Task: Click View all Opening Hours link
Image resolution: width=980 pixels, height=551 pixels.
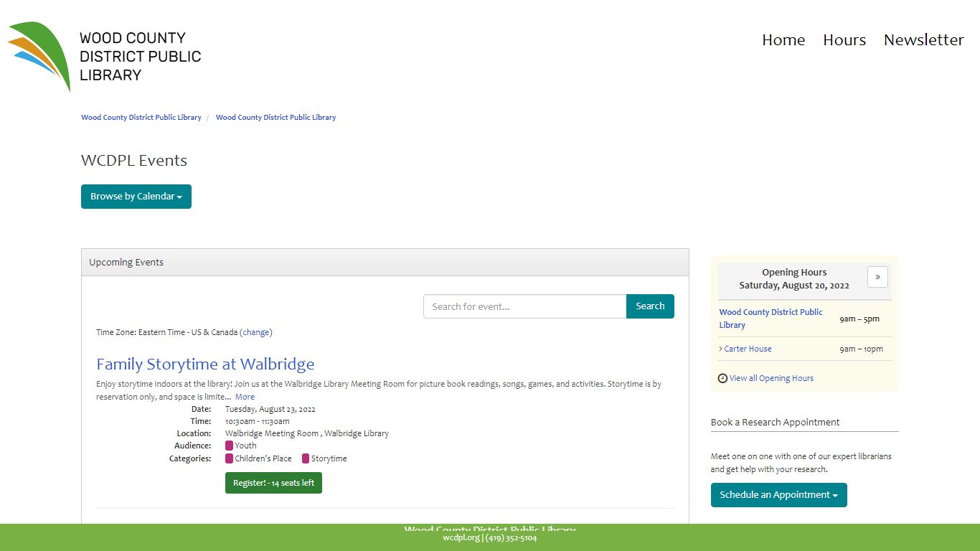Action: point(771,378)
